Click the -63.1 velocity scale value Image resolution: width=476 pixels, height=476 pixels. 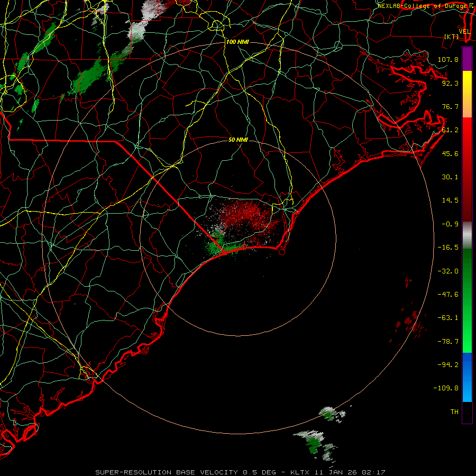tap(448, 318)
